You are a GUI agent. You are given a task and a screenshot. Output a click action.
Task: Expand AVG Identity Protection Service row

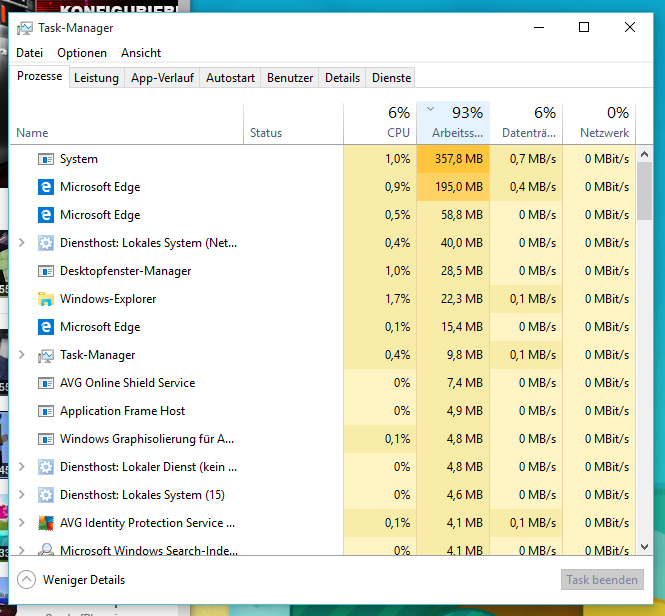(x=22, y=523)
